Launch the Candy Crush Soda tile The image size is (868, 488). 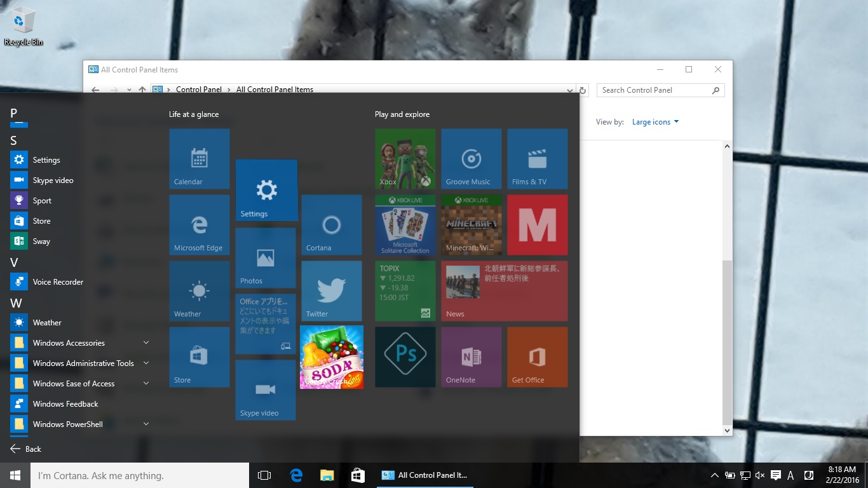pyautogui.click(x=332, y=357)
